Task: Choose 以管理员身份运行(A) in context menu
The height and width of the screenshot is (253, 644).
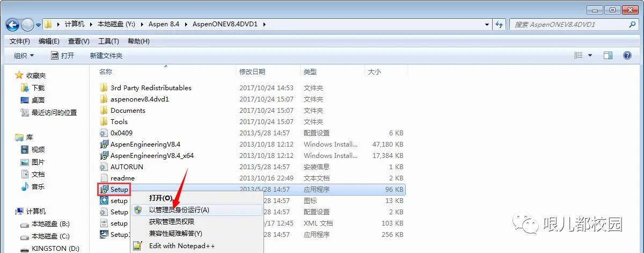Action: 197,209
